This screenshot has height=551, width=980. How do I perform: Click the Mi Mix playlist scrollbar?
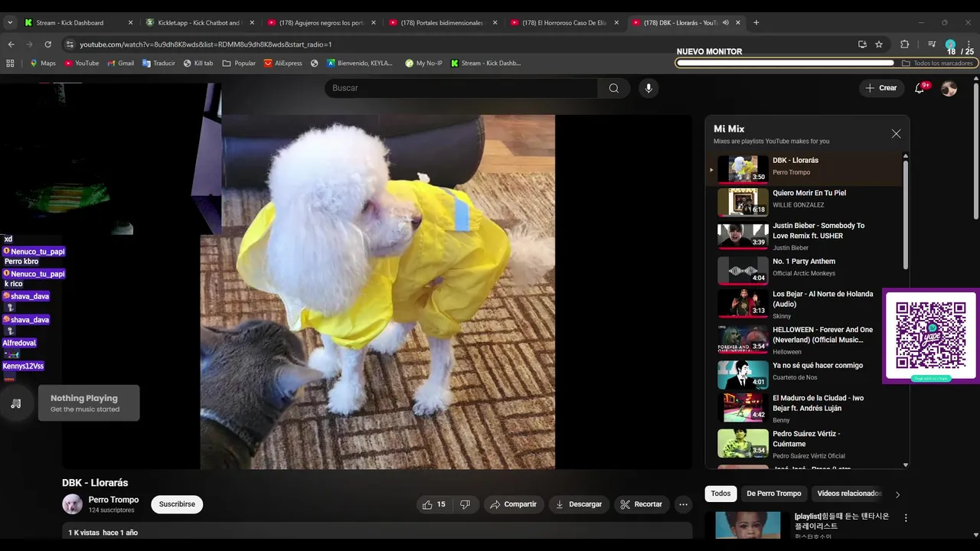(906, 214)
